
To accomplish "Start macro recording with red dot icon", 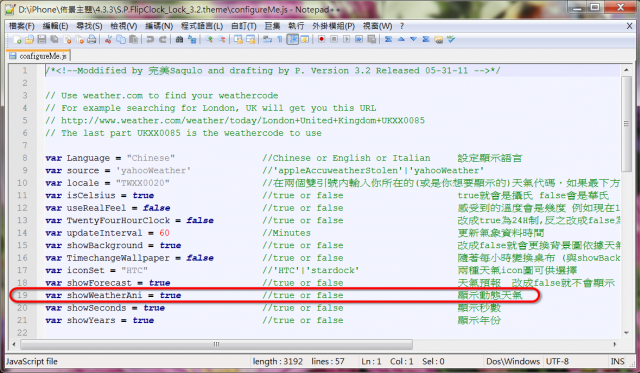I will click(322, 40).
